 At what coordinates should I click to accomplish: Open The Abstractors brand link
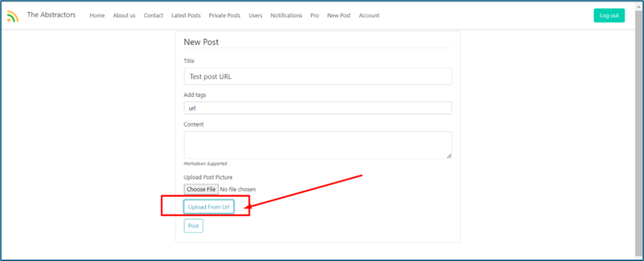click(51, 15)
